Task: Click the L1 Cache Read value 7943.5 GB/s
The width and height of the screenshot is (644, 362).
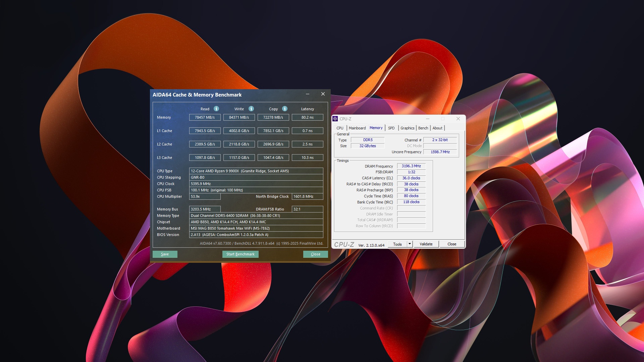Action: [205, 131]
